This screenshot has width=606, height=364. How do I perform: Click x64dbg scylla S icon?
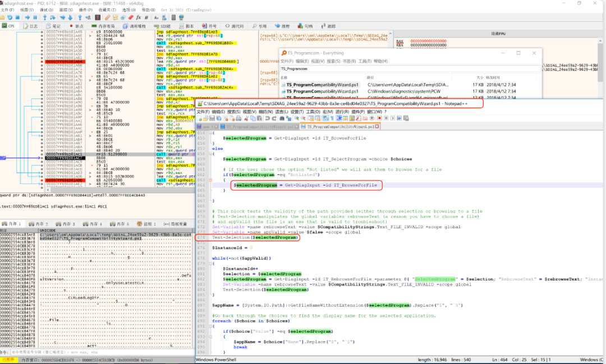(x=98, y=17)
